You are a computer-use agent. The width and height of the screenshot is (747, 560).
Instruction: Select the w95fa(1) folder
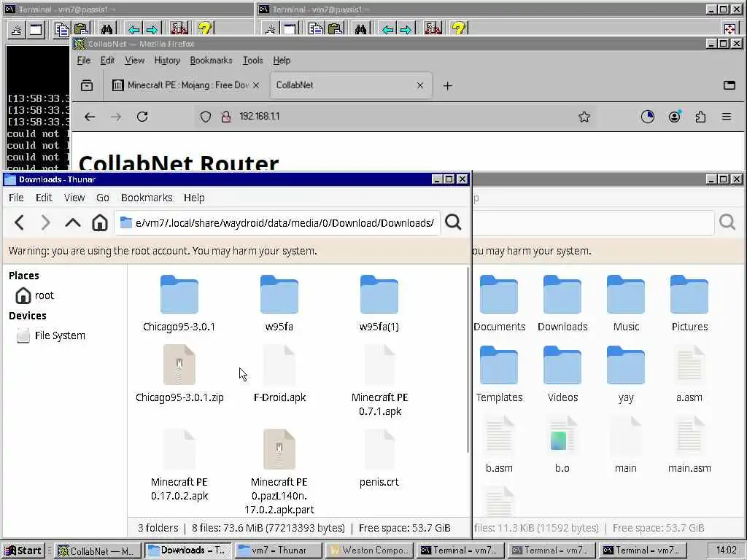(379, 303)
